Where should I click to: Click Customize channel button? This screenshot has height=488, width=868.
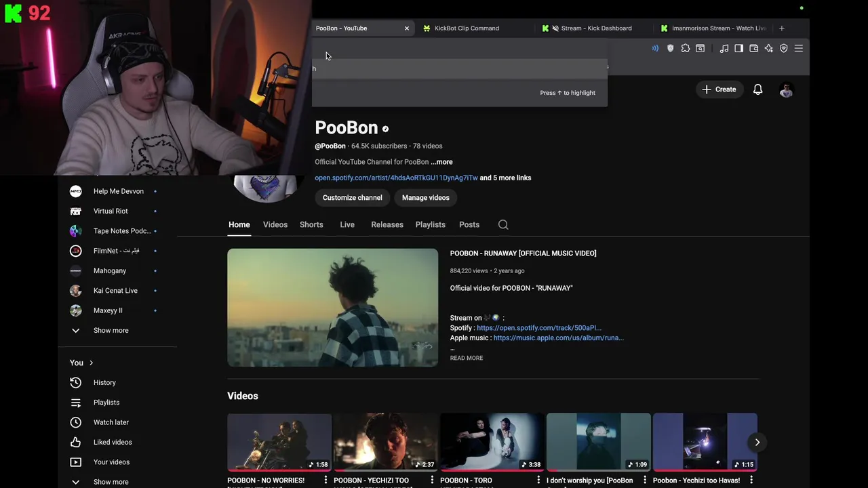[x=353, y=197]
